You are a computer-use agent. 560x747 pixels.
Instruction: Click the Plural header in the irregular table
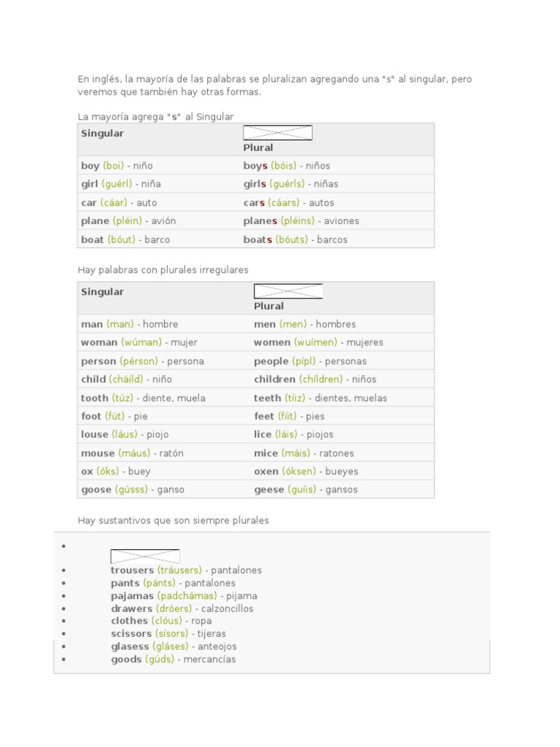pyautogui.click(x=269, y=306)
